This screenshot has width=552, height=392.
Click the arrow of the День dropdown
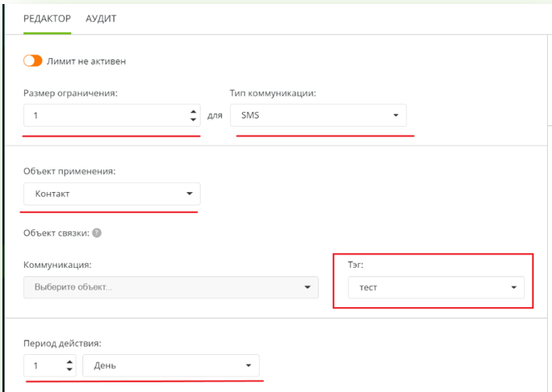point(249,365)
